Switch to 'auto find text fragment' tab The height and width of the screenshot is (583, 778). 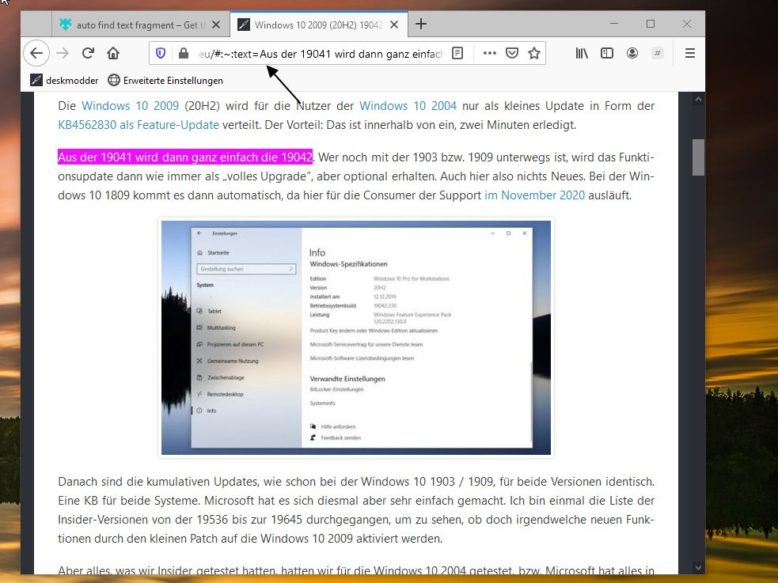140,25
